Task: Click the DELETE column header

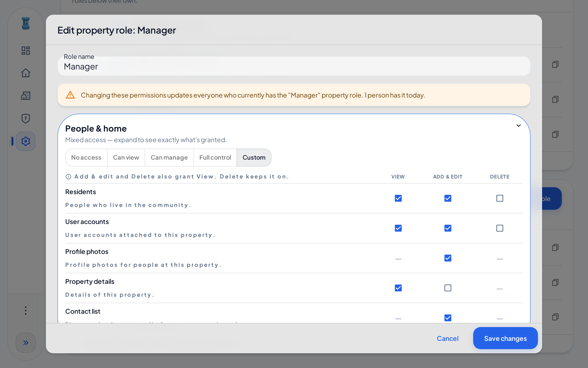Action: coord(500,177)
